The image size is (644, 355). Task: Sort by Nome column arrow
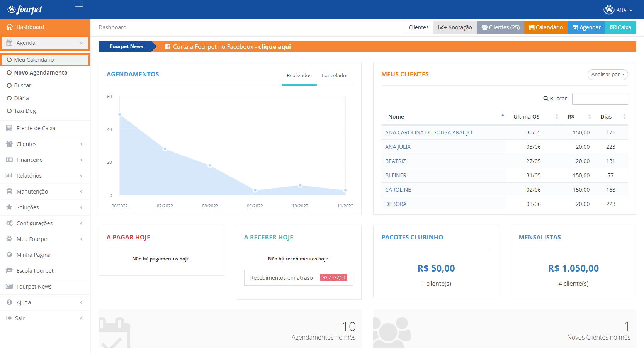[x=503, y=115]
